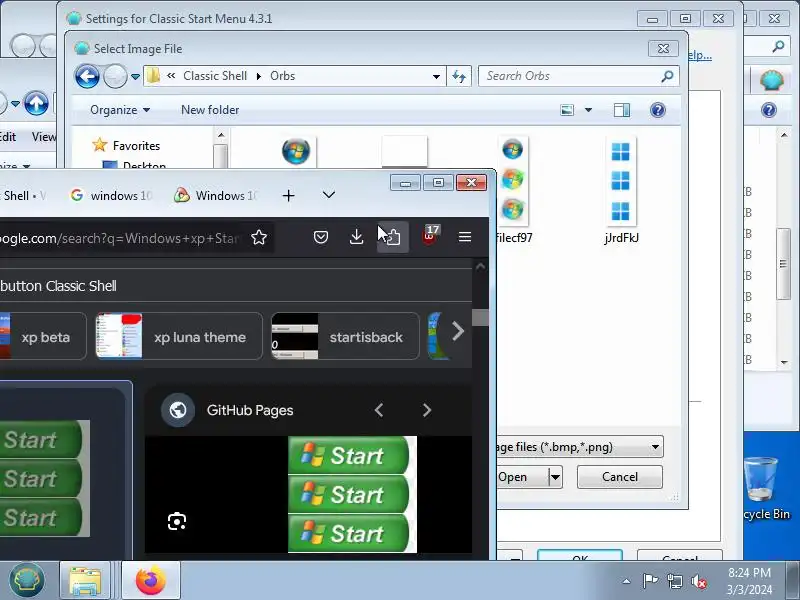Click Firefox icon on taskbar
Viewport: 800px width, 600px height.
[x=151, y=581]
